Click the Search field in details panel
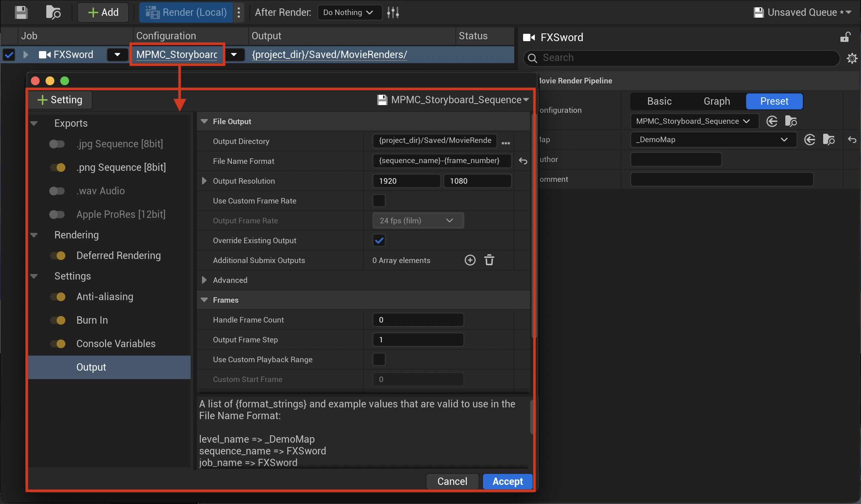This screenshot has width=861, height=504. [x=682, y=58]
